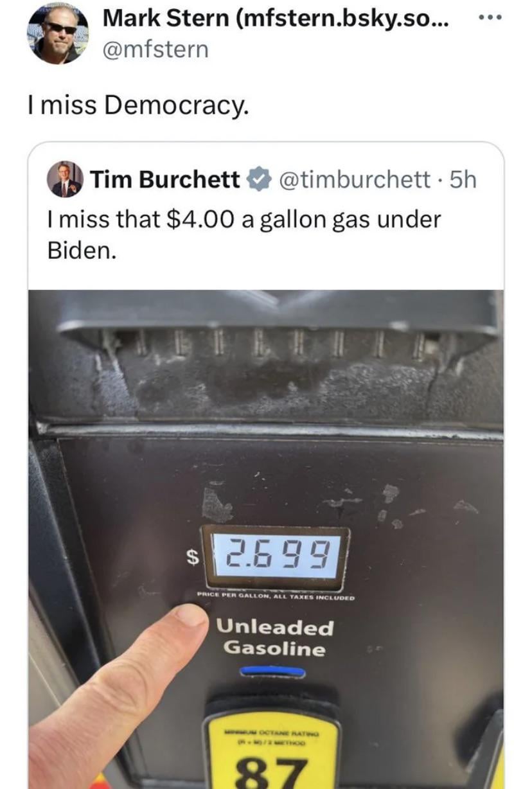
Task: Select the yellow 87 octane button
Action: point(274,745)
